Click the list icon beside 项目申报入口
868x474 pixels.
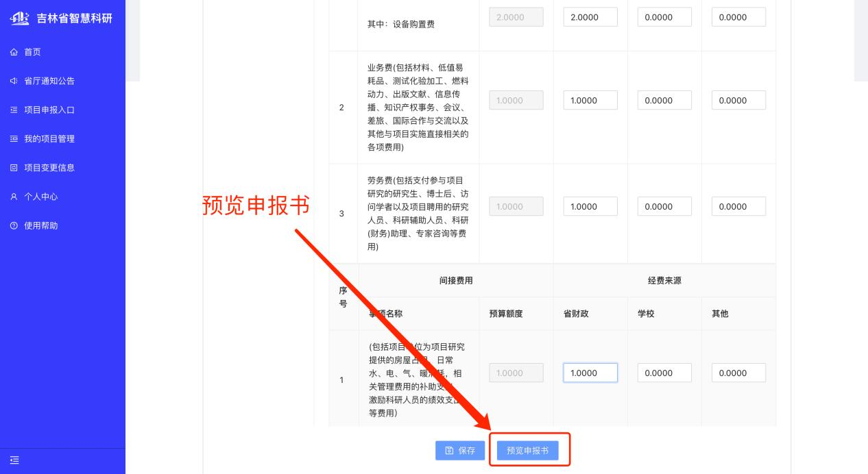(x=14, y=110)
